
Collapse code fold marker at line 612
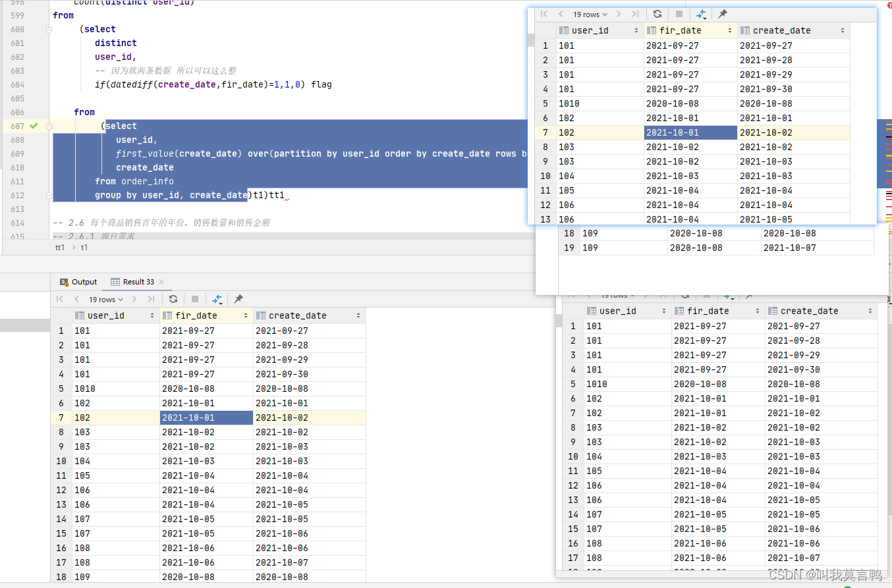(x=49, y=196)
